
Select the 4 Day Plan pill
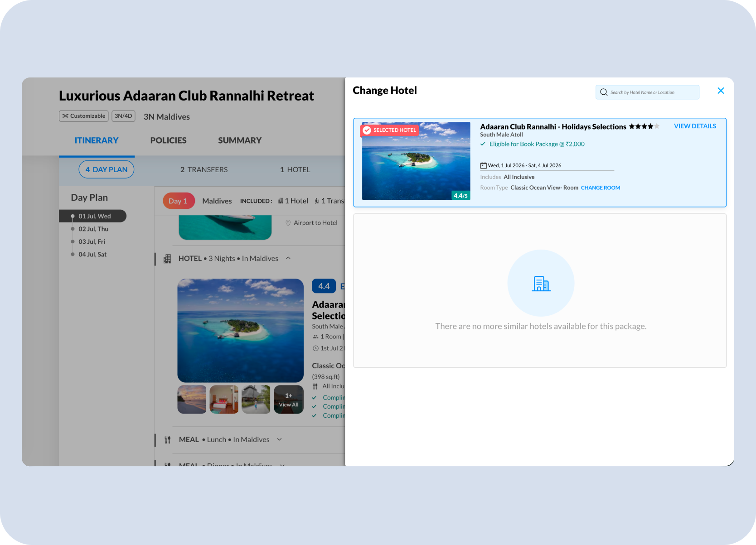(107, 169)
